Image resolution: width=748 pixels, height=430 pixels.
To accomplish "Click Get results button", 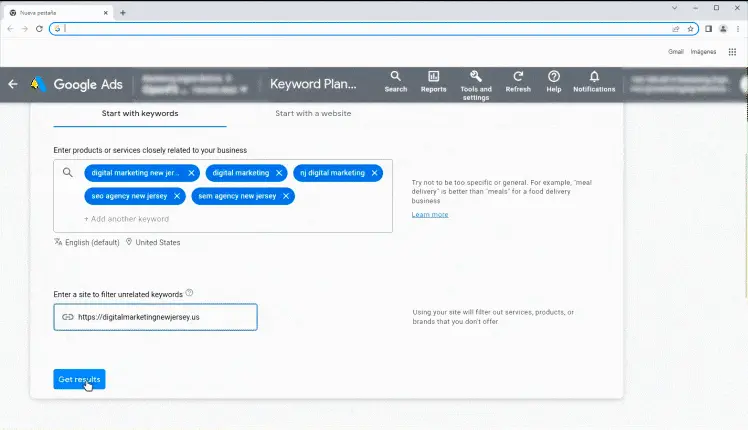I will (79, 379).
